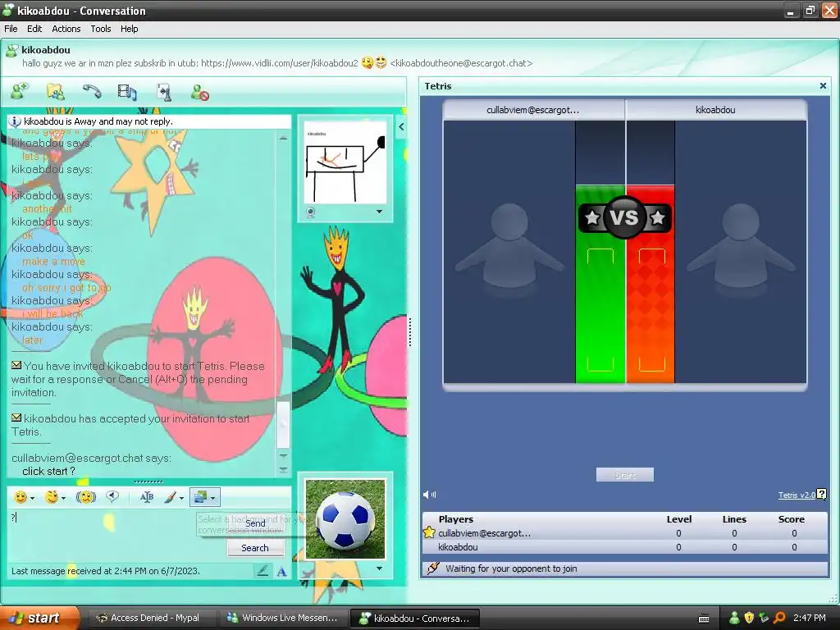Open Tetris help question mark icon
Viewport: 840px width, 630px height.
tap(822, 494)
